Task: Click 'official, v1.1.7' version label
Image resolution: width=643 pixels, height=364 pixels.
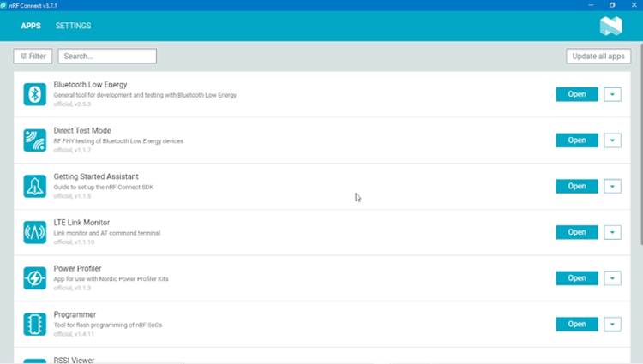Action: click(72, 150)
